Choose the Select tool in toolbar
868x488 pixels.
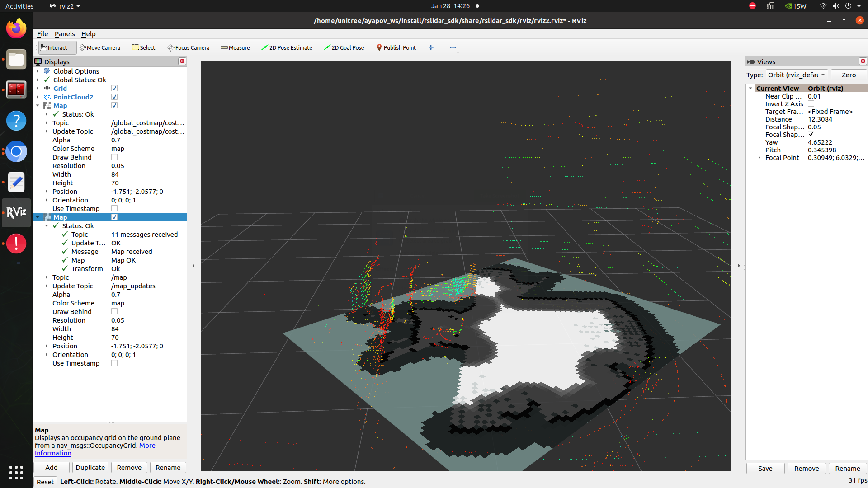click(143, 47)
